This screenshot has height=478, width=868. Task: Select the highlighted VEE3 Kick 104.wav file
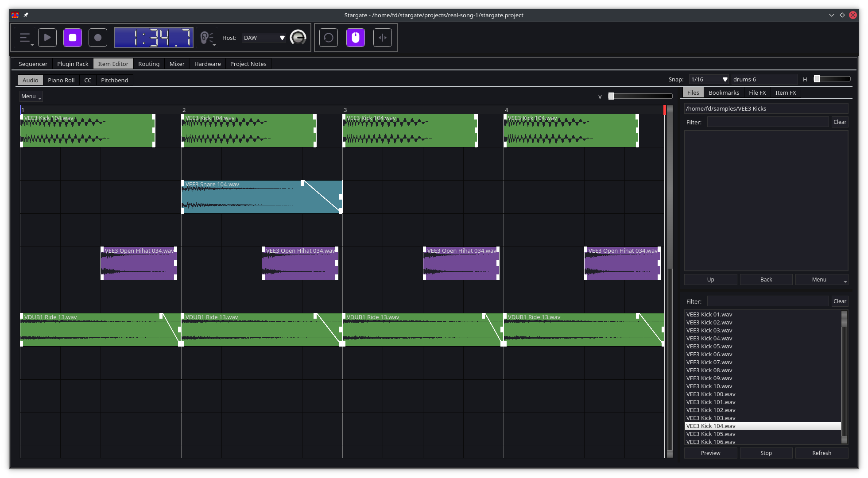763,426
